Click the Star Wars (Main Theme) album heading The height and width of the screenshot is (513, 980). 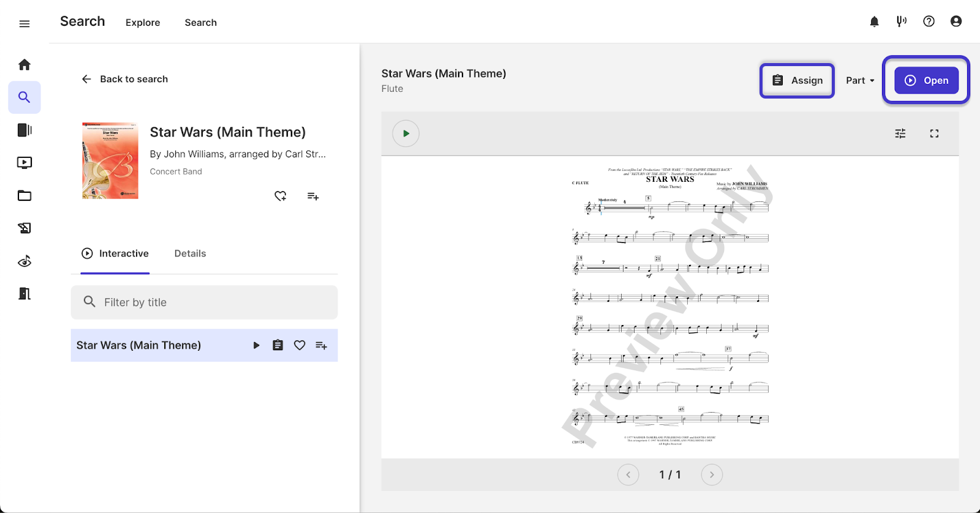tap(228, 132)
